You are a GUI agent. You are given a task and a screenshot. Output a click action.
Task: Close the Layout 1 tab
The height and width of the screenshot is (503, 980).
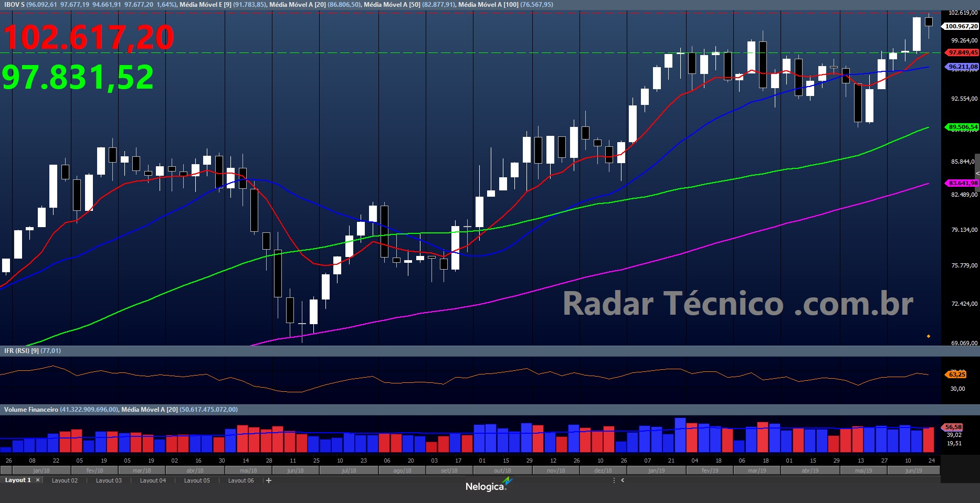(38, 480)
